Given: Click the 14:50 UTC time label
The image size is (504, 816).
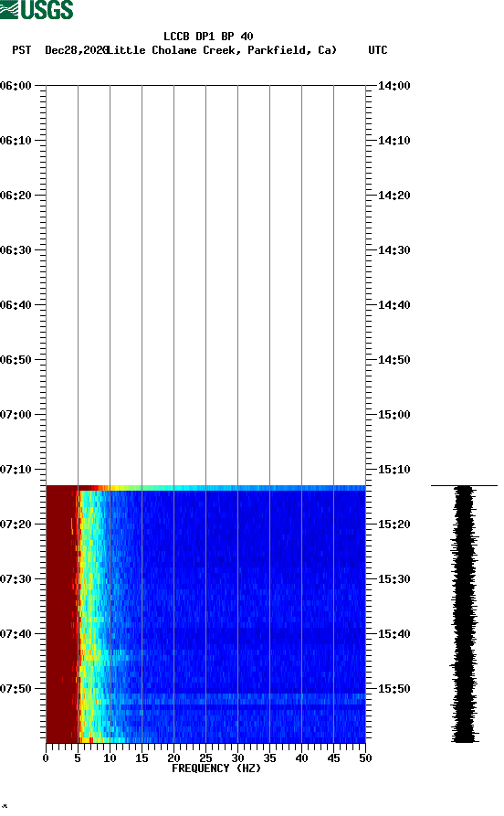Looking at the screenshot, I should coord(394,360).
